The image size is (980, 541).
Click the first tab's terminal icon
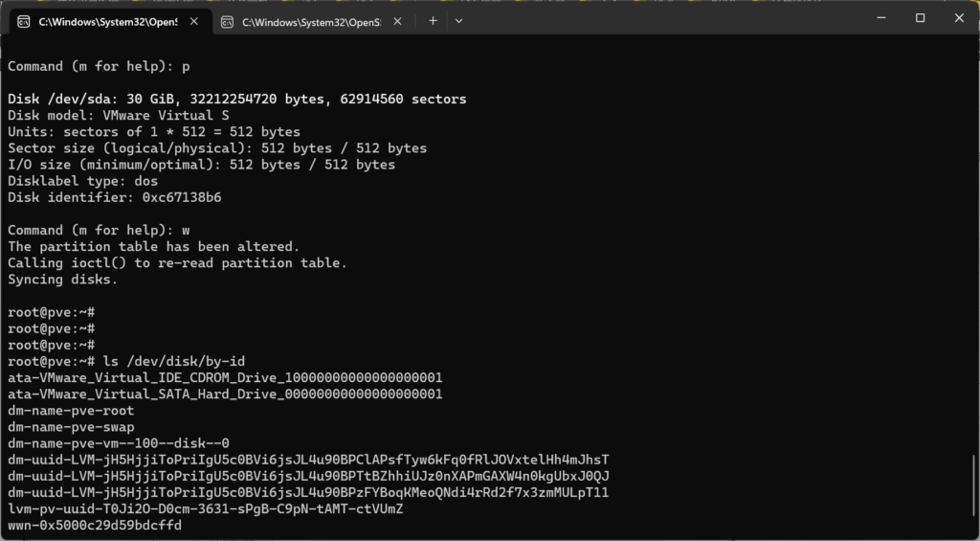point(24,21)
